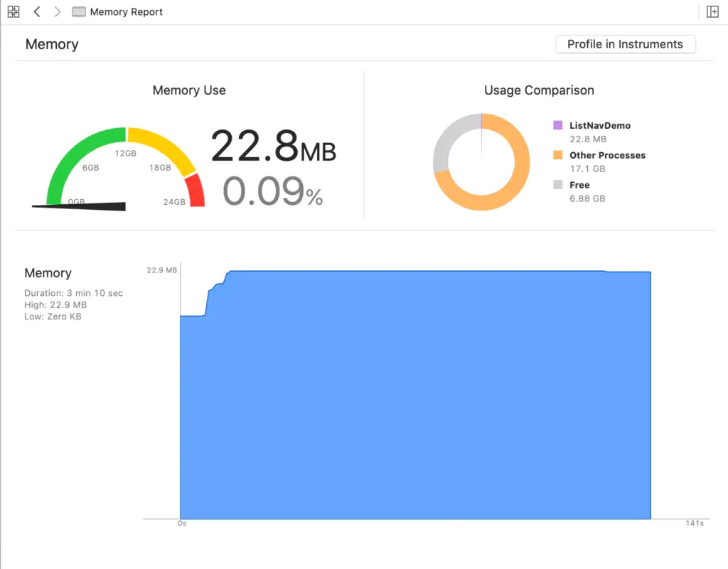The width and height of the screenshot is (728, 569).
Task: Click the 141s time axis label
Action: click(x=694, y=523)
